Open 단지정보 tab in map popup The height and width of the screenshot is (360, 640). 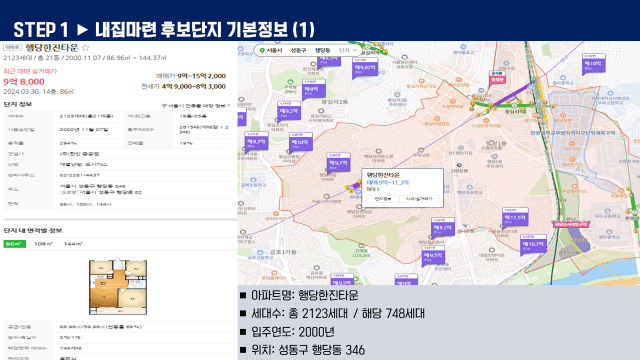pyautogui.click(x=383, y=199)
